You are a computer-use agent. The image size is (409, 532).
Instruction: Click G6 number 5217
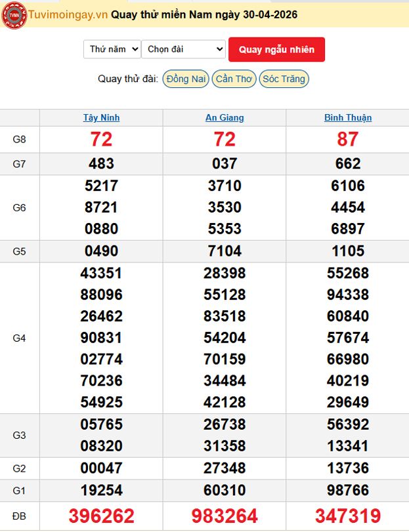102,186
